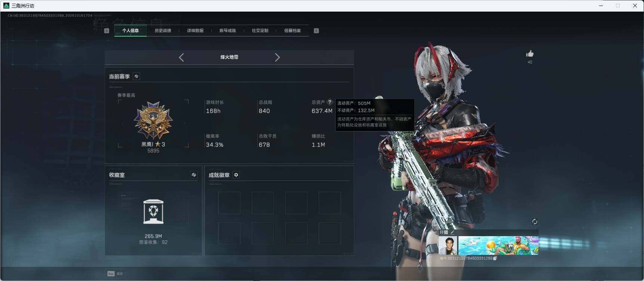This screenshot has height=281, width=644.
Task: Go to the 账号成就 tab
Action: (227, 31)
